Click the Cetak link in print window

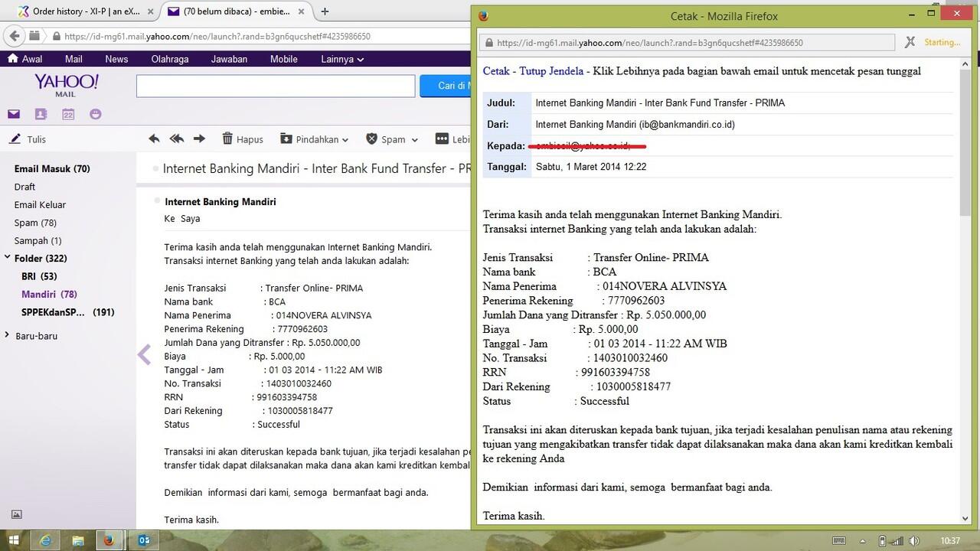point(496,71)
